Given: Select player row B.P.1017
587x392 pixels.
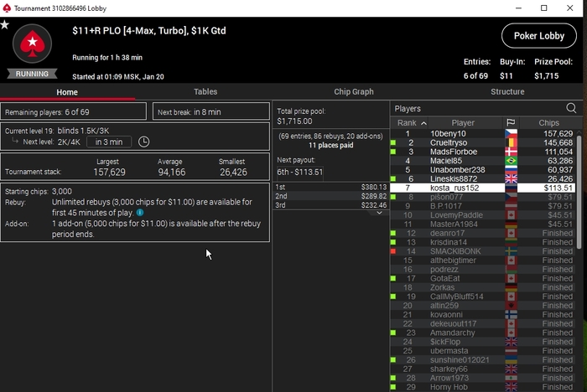Looking at the screenshot, I should [483, 206].
